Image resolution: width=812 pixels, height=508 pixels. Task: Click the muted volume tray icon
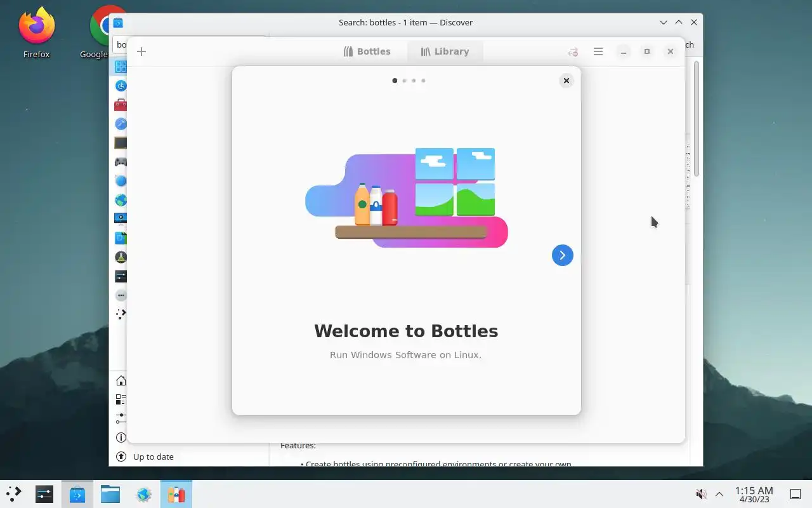click(701, 494)
